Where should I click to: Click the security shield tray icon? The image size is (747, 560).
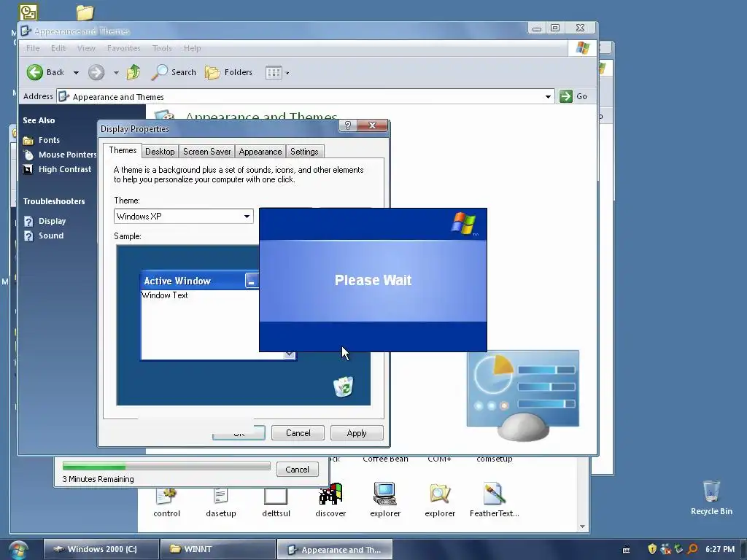click(x=652, y=549)
